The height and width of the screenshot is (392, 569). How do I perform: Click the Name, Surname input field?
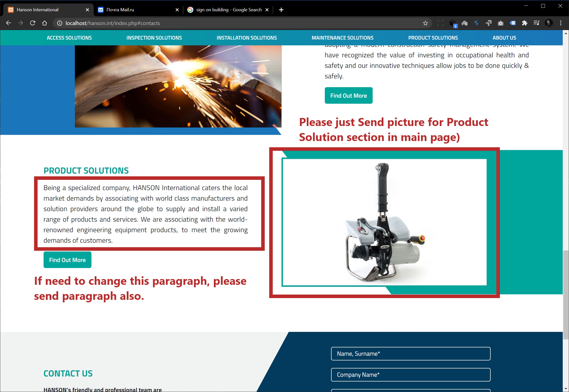(410, 354)
